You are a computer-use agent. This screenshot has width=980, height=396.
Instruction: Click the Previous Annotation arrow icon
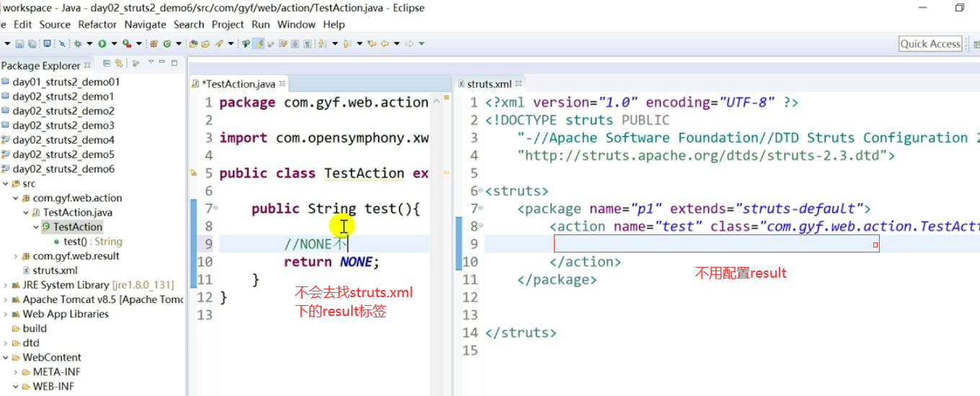[x=346, y=44]
